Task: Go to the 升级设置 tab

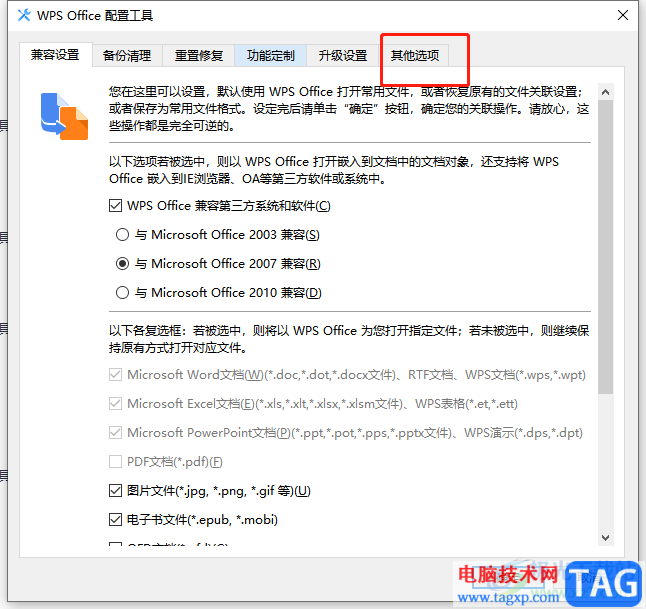Action: point(342,55)
